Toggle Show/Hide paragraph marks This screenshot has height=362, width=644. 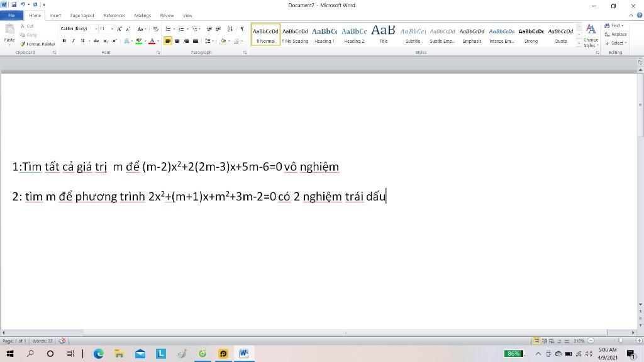coord(242,29)
